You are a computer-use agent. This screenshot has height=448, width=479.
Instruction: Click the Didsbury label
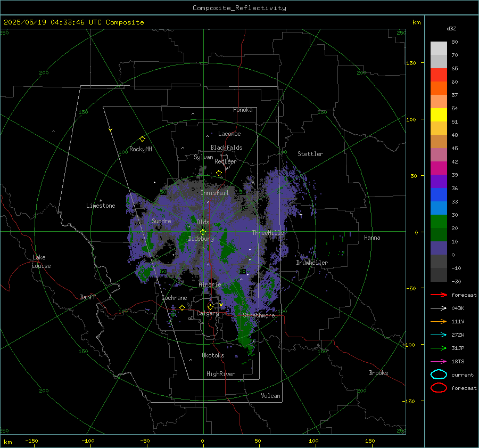click(x=201, y=239)
